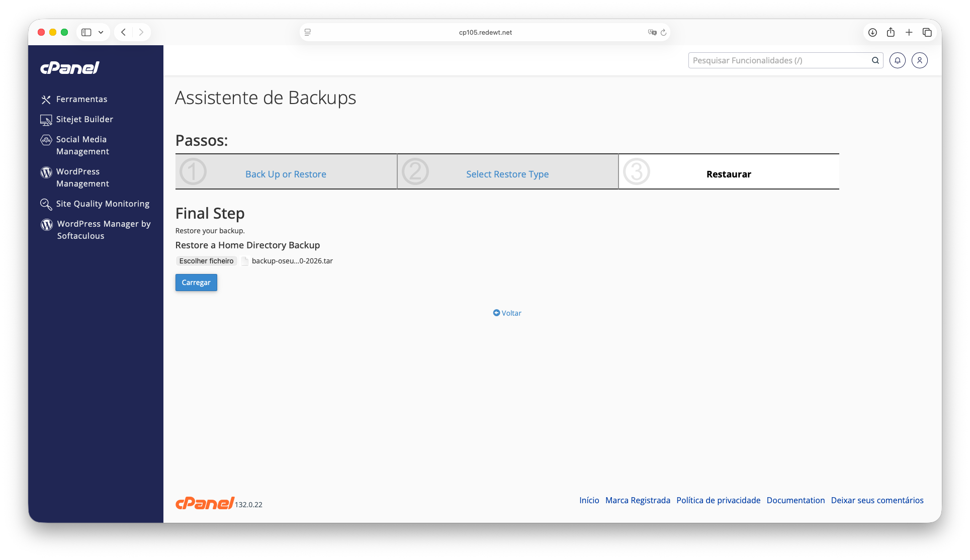This screenshot has width=970, height=560.
Task: Open Ferramentas in sidebar
Action: [81, 99]
